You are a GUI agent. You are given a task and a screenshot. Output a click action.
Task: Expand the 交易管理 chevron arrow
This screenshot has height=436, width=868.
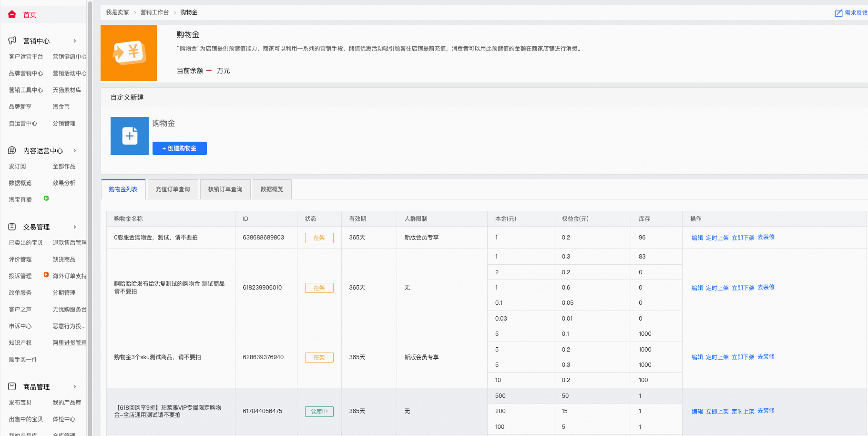(x=75, y=227)
